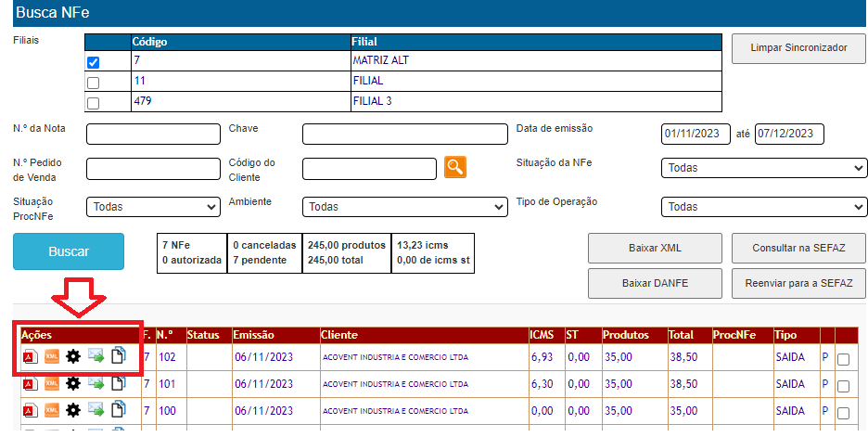Image resolution: width=868 pixels, height=437 pixels.
Task: Click orange magnifier client search icon
Action: (454, 167)
